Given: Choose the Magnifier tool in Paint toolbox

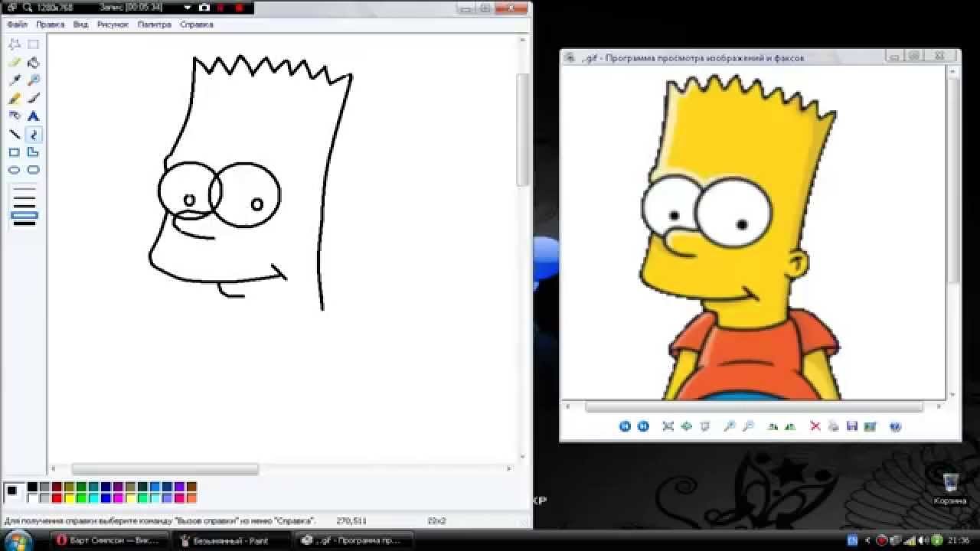Looking at the screenshot, I should click(x=33, y=80).
